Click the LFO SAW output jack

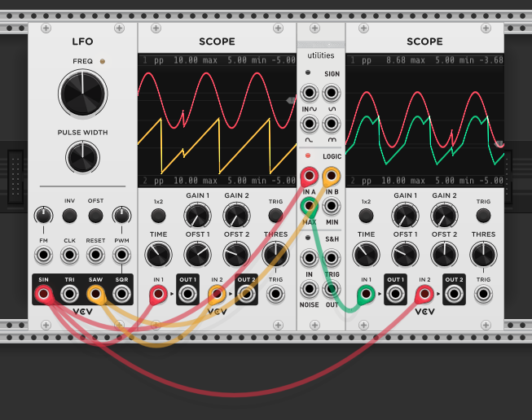[95, 294]
